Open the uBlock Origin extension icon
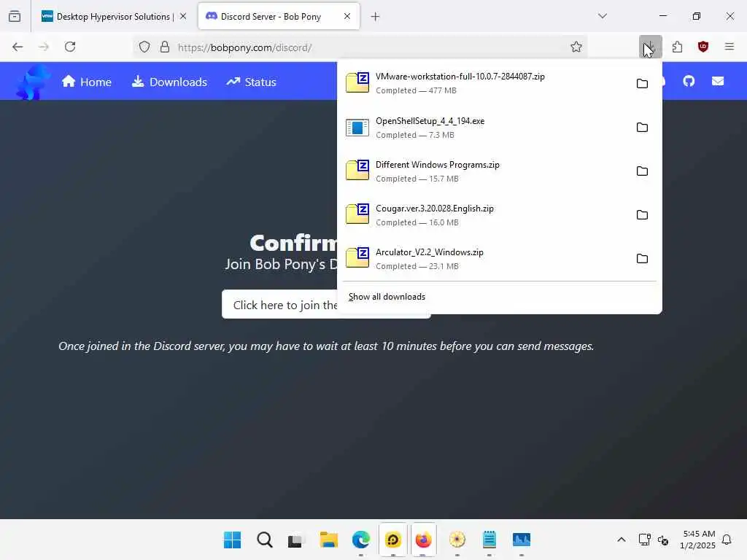The width and height of the screenshot is (747, 560). pos(703,47)
